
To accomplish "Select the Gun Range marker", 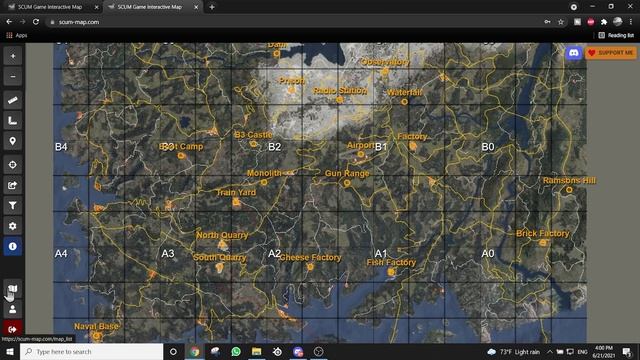I will 347,183.
